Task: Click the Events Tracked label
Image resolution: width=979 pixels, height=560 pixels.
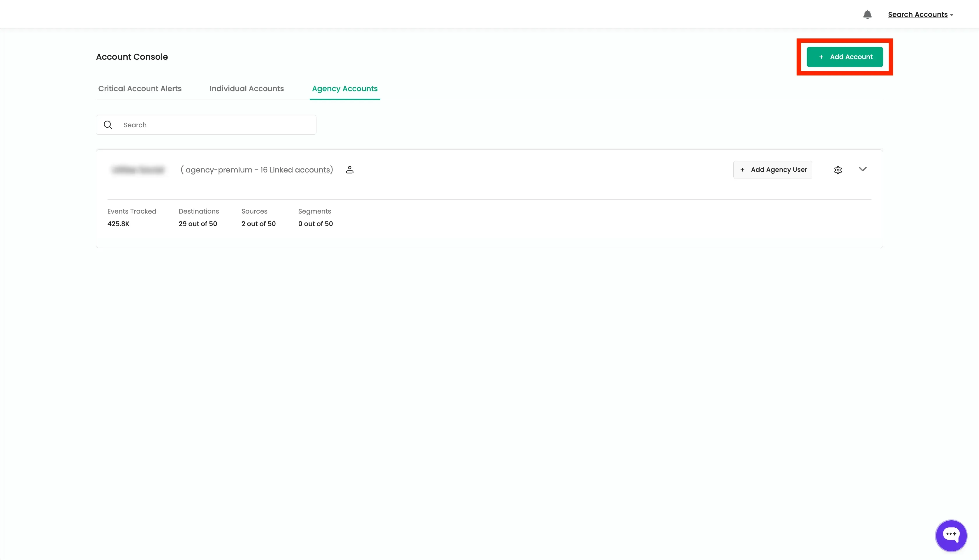Action: pyautogui.click(x=131, y=211)
